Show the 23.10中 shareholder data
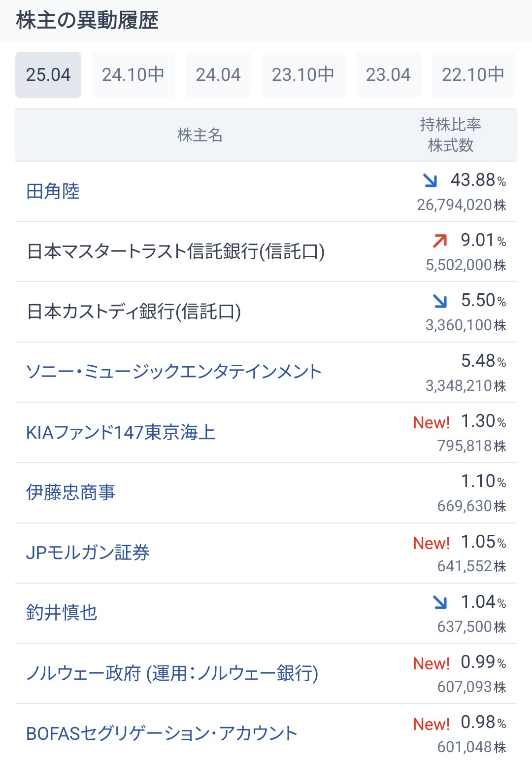The image size is (532, 763). pos(303,75)
